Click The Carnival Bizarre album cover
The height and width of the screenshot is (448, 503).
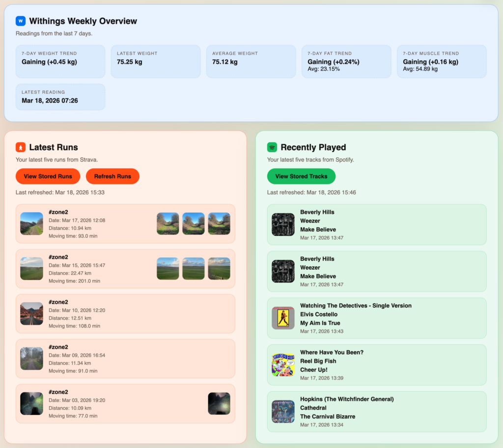click(283, 412)
